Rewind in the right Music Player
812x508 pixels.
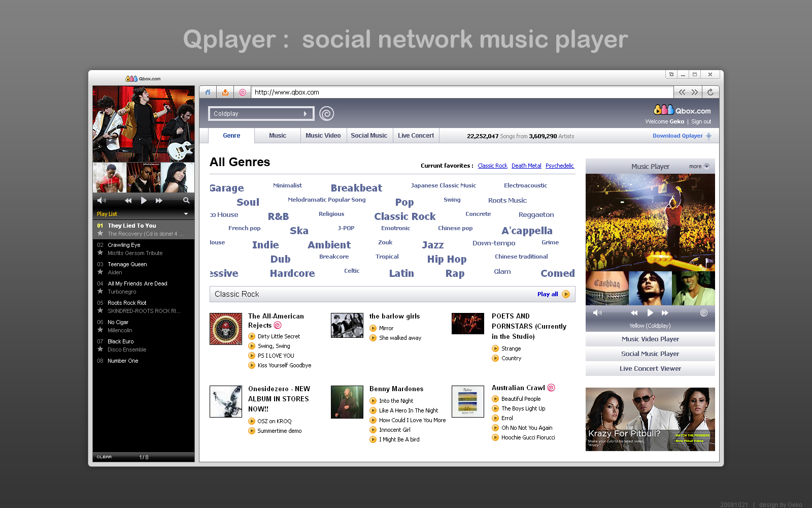634,313
